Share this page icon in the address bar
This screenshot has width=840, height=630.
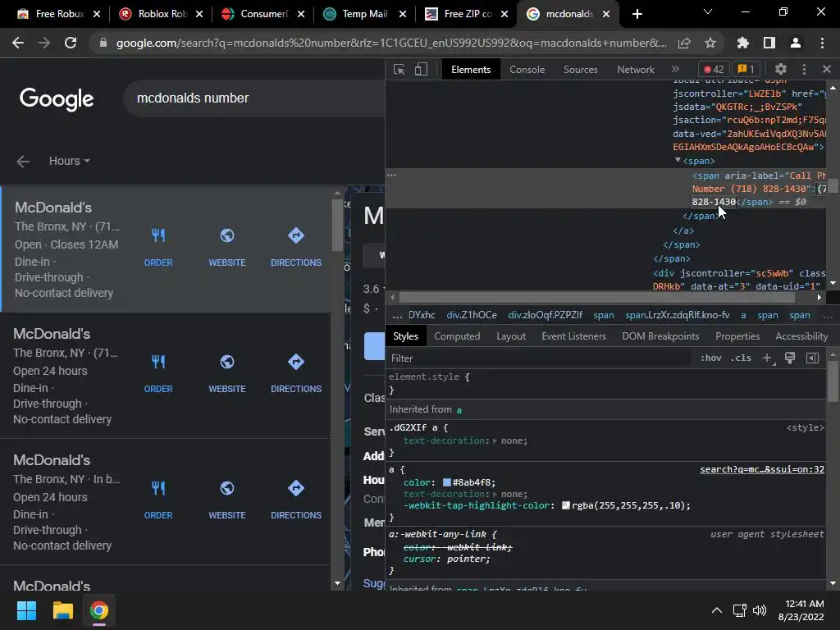coord(683,43)
